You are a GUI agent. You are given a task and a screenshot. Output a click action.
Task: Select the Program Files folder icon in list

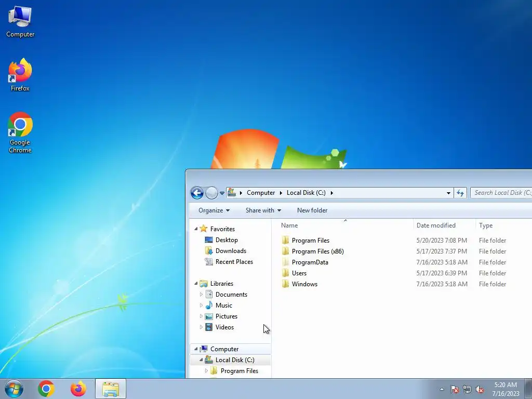click(285, 240)
